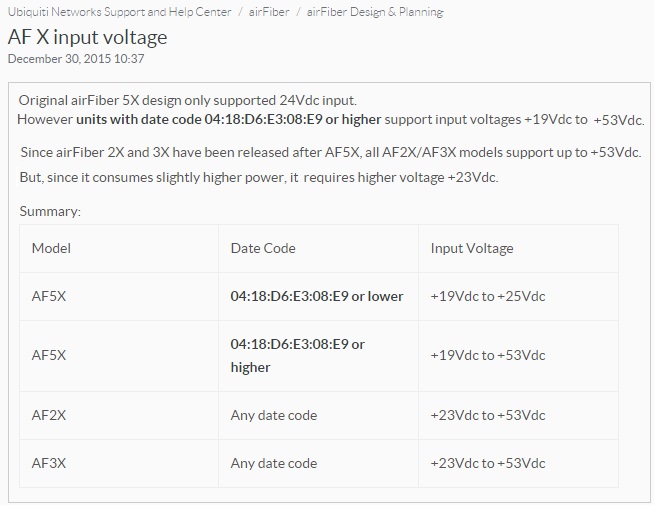Click the Summary label above the table

click(50, 211)
